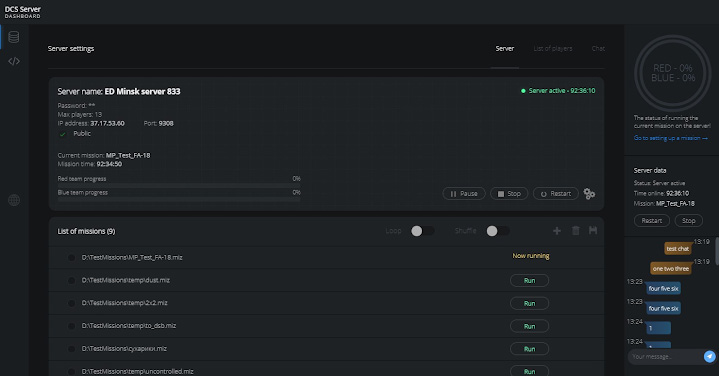Click the 'one two three' chat bubble
Image resolution: width=719 pixels, height=376 pixels.
tap(671, 269)
